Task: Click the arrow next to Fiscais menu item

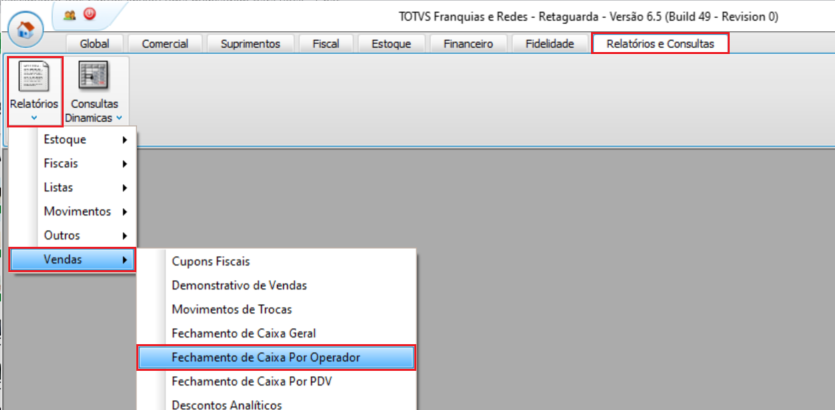Action: 125,164
